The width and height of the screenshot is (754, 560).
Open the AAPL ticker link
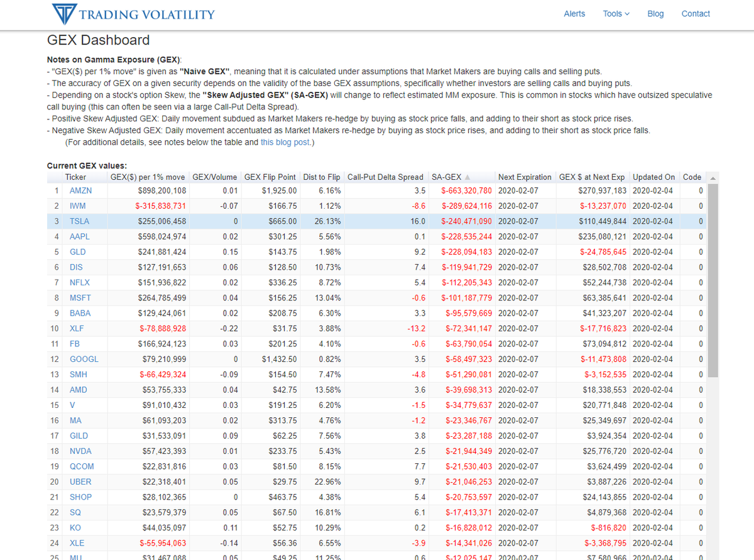[x=80, y=236]
